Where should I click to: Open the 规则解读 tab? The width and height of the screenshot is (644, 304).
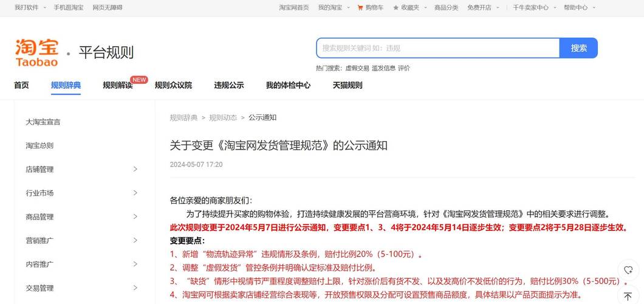click(117, 86)
